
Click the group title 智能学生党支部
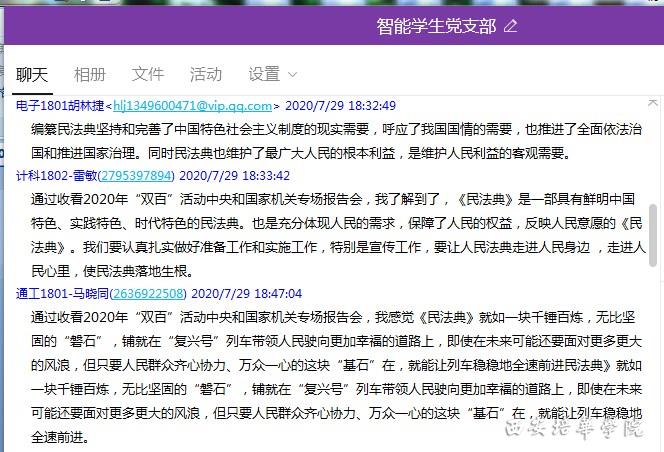[x=435, y=26]
